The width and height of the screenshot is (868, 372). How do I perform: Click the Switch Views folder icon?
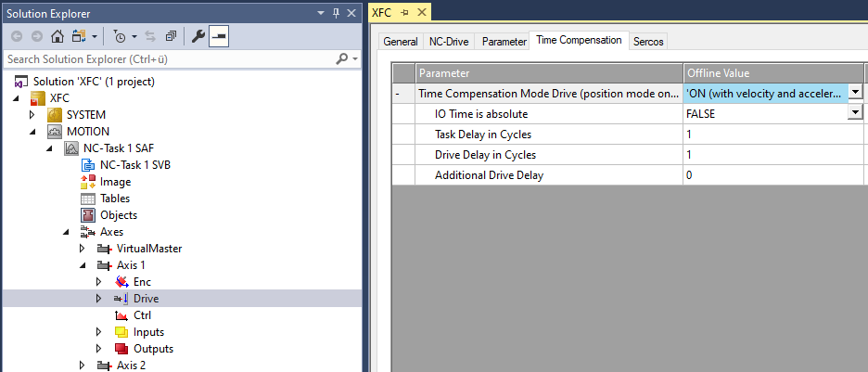(79, 36)
